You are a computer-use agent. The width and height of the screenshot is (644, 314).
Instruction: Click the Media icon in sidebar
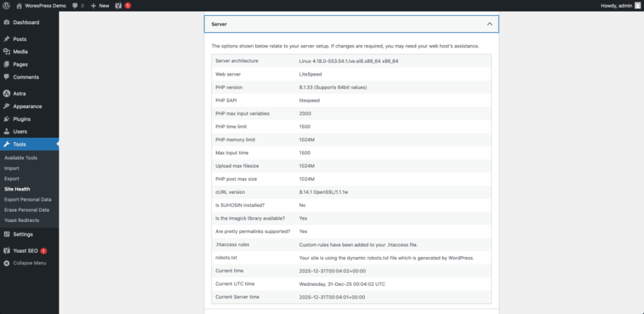tap(6, 52)
